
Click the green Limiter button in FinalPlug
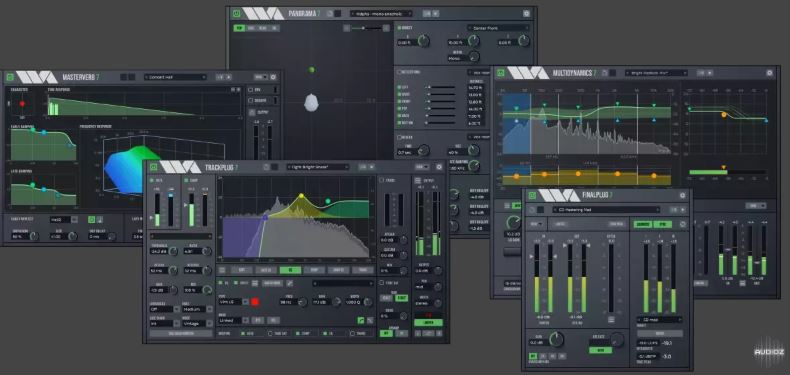tap(600, 349)
